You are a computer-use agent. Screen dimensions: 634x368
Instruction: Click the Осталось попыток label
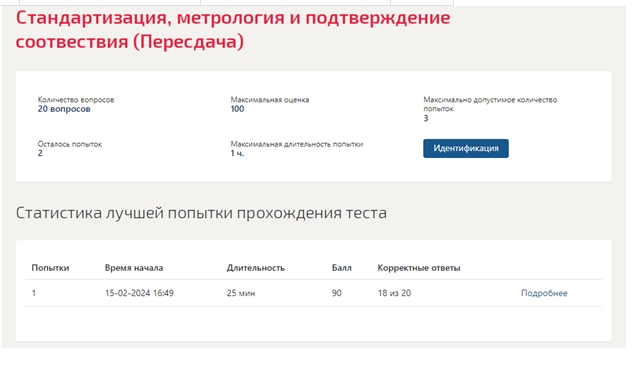coord(70,144)
